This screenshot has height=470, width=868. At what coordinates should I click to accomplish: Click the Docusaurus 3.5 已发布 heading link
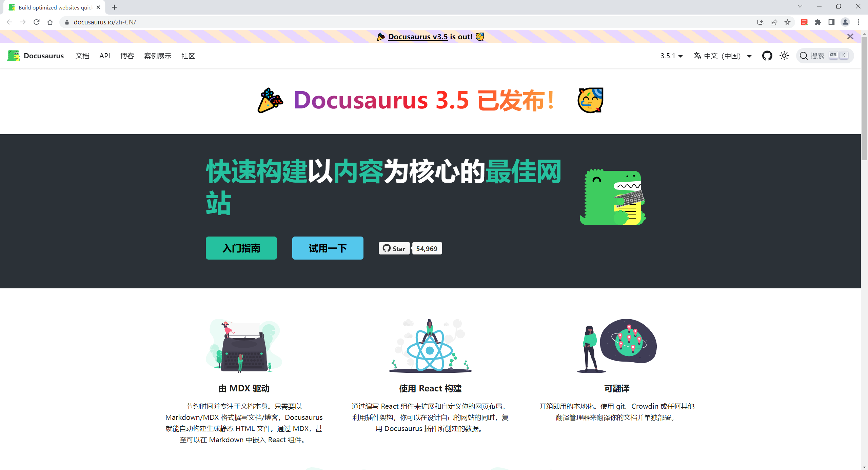pyautogui.click(x=424, y=100)
